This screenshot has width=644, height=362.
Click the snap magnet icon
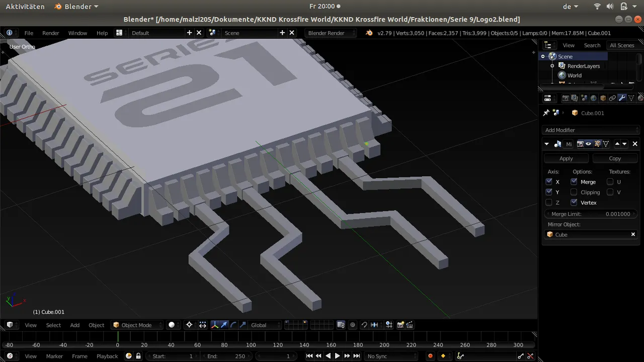point(364,325)
